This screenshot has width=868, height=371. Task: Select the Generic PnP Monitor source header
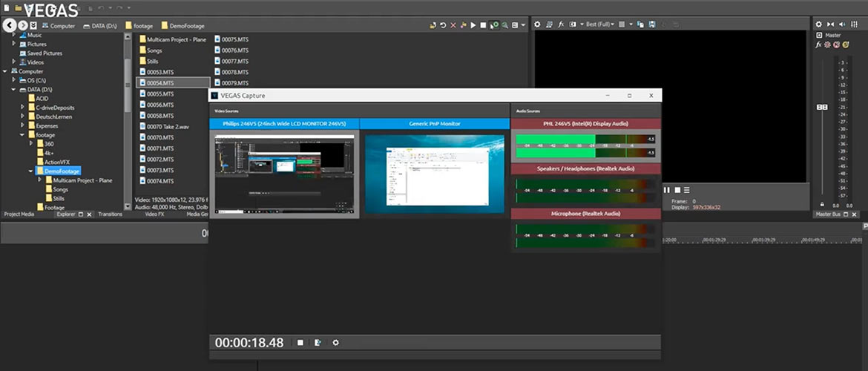(435, 123)
